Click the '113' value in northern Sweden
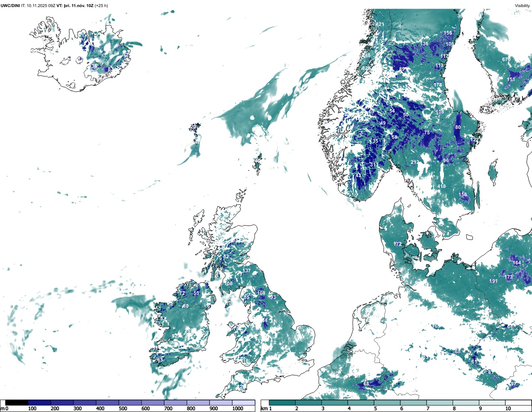 pyautogui.click(x=439, y=66)
